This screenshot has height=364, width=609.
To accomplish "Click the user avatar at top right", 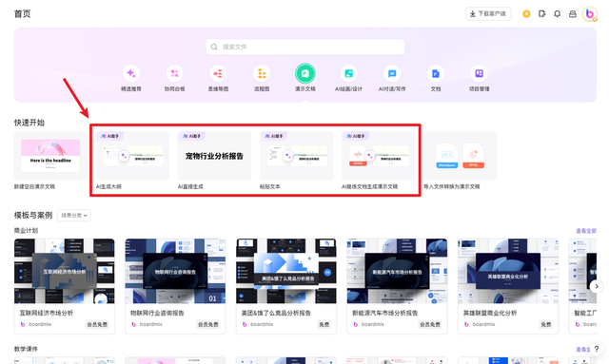I will pos(590,14).
